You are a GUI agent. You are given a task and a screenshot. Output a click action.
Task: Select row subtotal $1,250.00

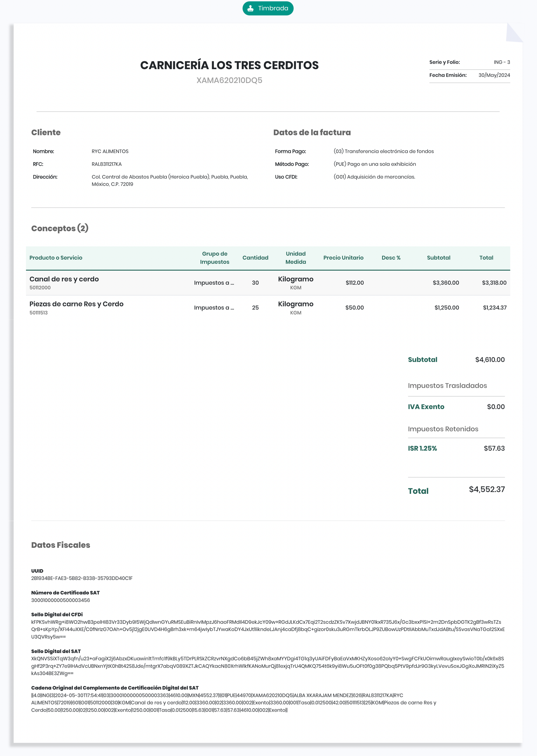coord(447,308)
